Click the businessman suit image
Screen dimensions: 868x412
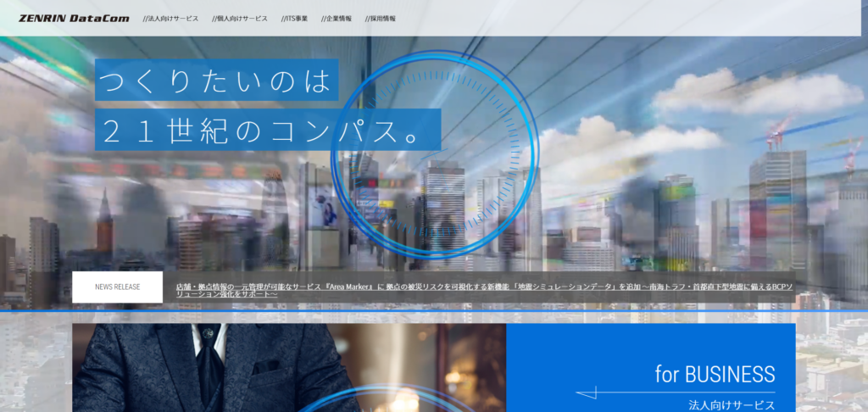point(289,368)
